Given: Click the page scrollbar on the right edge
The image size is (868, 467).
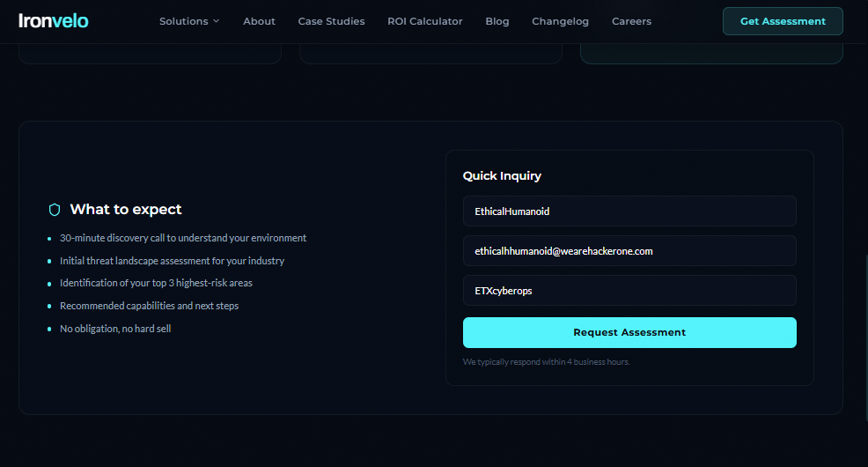Looking at the screenshot, I should [865, 337].
